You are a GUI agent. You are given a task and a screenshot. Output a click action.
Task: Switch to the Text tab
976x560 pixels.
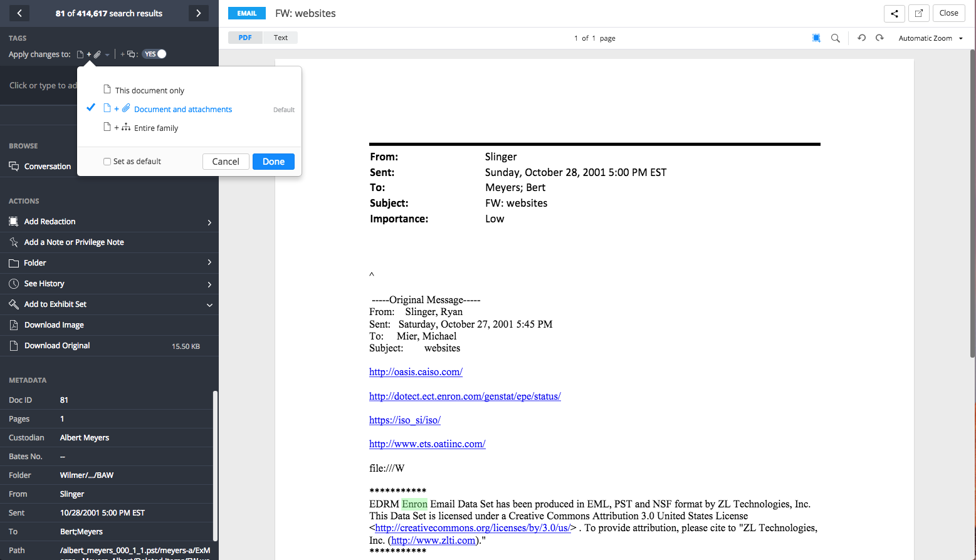280,38
